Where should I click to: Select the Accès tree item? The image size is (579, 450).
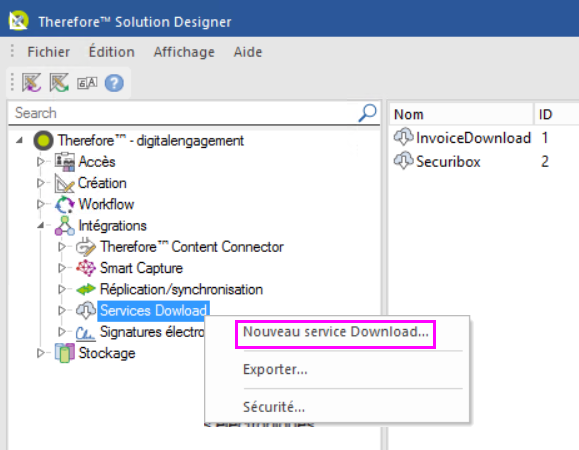coord(97,162)
